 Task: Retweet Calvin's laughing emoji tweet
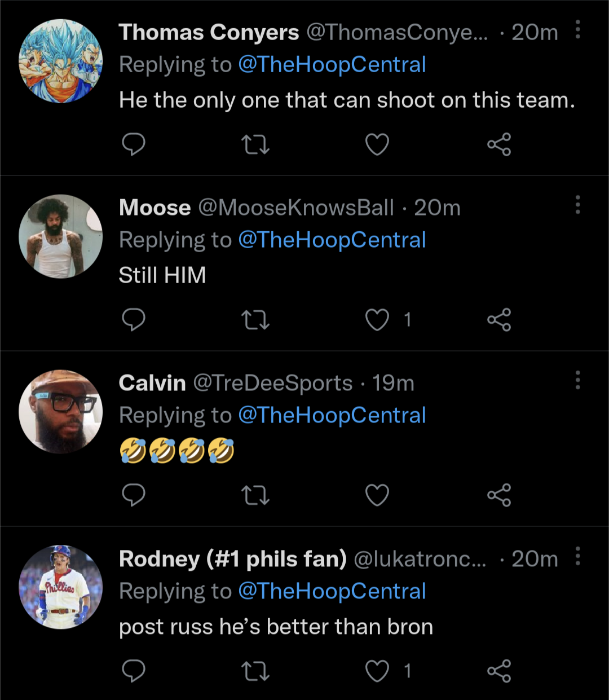tap(255, 495)
